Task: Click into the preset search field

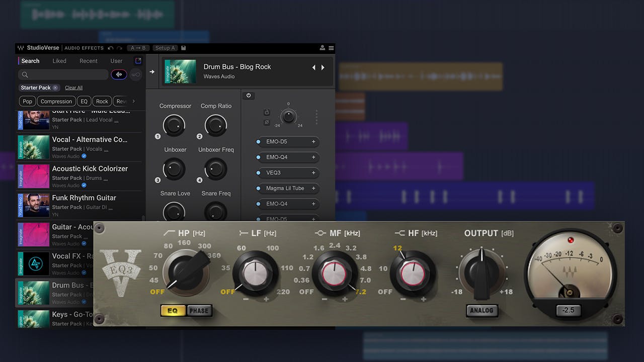Action: pos(63,75)
